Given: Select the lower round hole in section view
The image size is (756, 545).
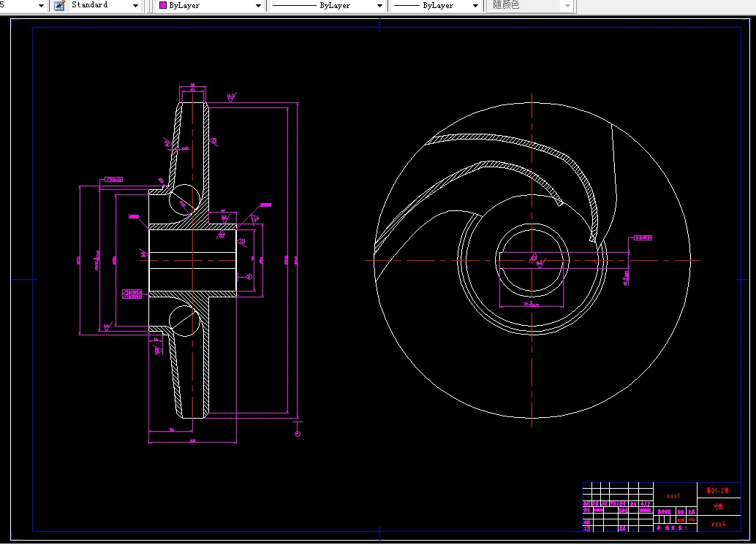Looking at the screenshot, I should [x=184, y=319].
